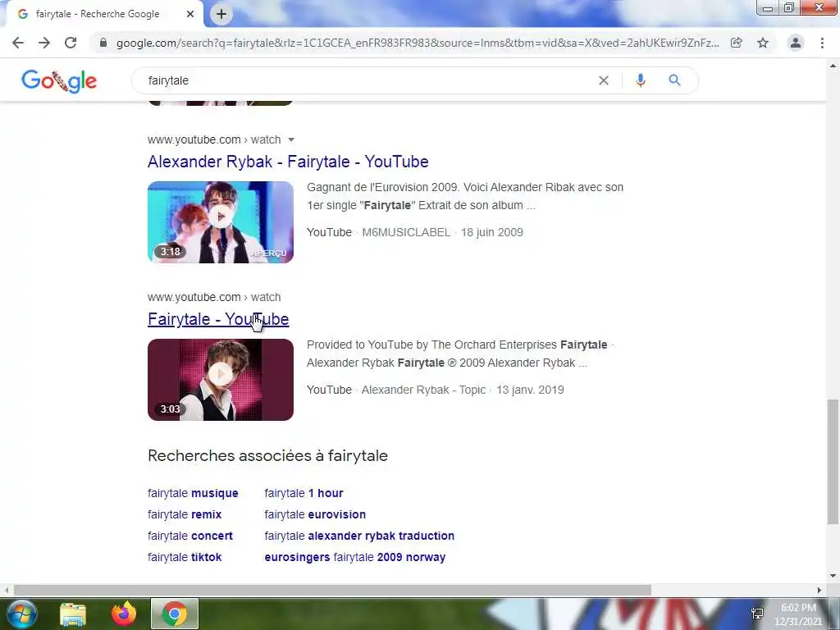Click the Gagnant de l'Eurovision 2009 snippet
Screen dimensions: 840x630
[x=465, y=197]
